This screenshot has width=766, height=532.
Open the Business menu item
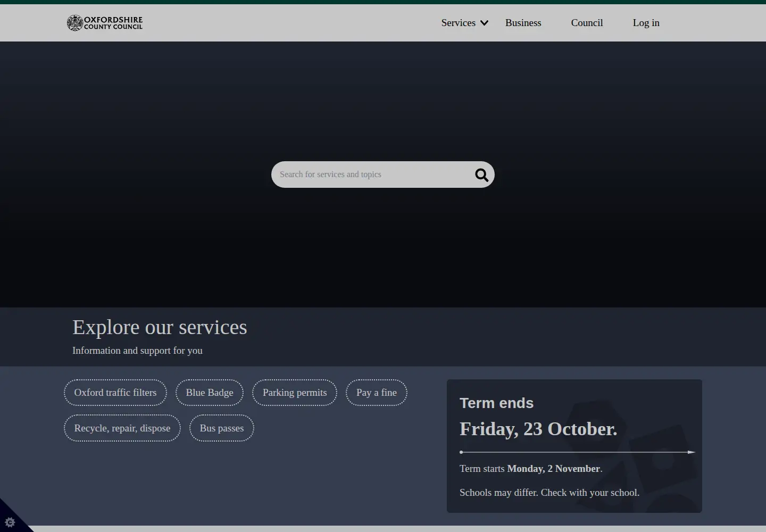click(523, 23)
